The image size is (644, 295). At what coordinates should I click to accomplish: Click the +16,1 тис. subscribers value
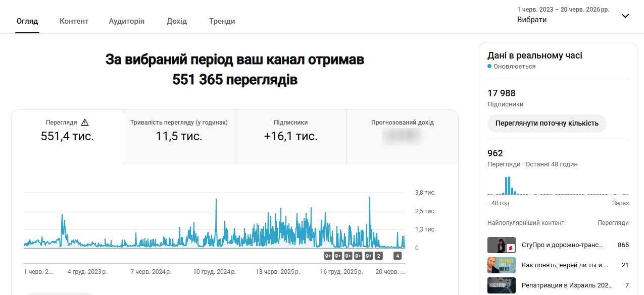click(x=290, y=136)
